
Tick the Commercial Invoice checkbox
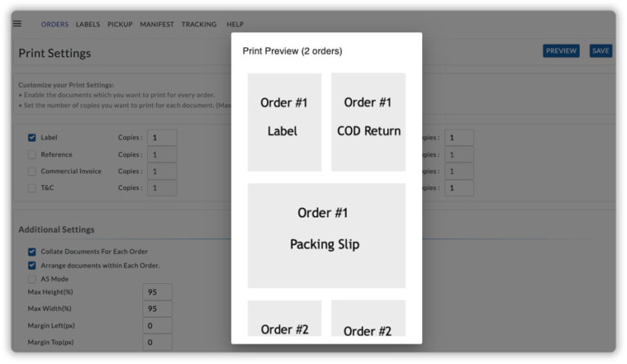[x=32, y=171]
